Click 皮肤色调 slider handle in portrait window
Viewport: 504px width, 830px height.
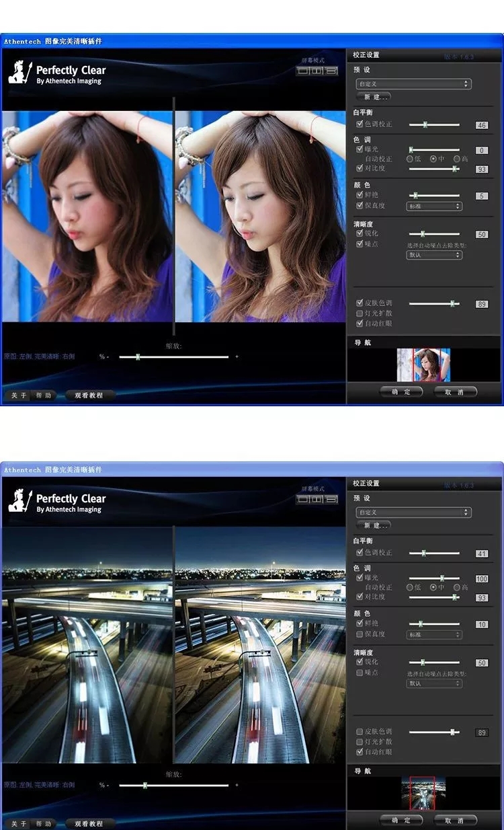click(453, 303)
